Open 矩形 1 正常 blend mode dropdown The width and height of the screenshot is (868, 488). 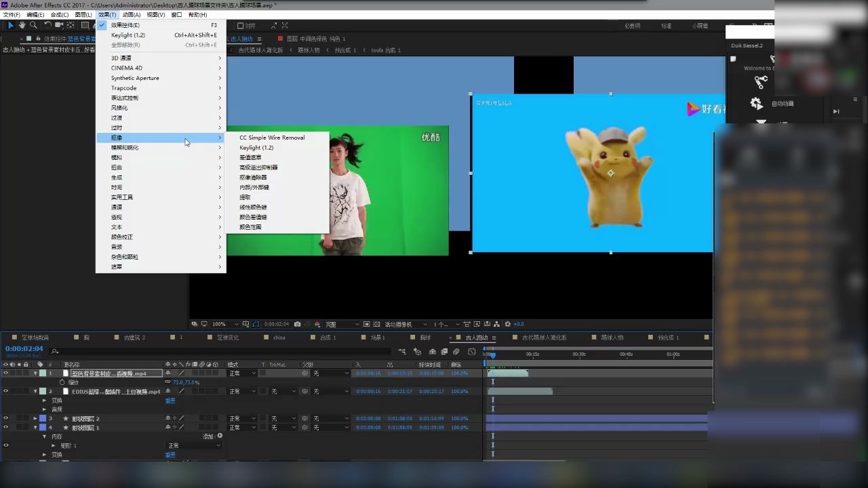[194, 445]
